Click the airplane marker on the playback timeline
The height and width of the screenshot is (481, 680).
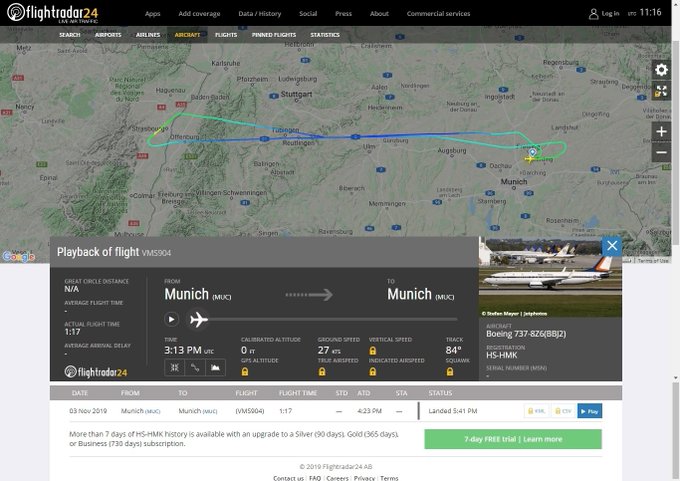click(x=199, y=320)
